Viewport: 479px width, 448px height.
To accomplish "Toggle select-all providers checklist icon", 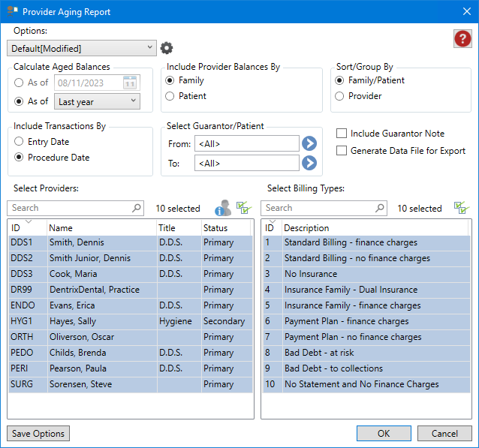I will 243,208.
